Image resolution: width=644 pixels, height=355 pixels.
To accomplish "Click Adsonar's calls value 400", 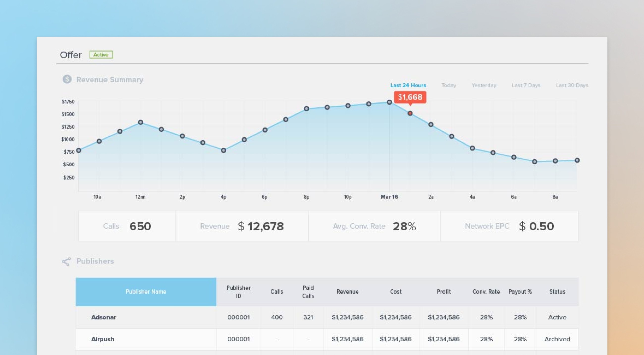I will (x=277, y=317).
